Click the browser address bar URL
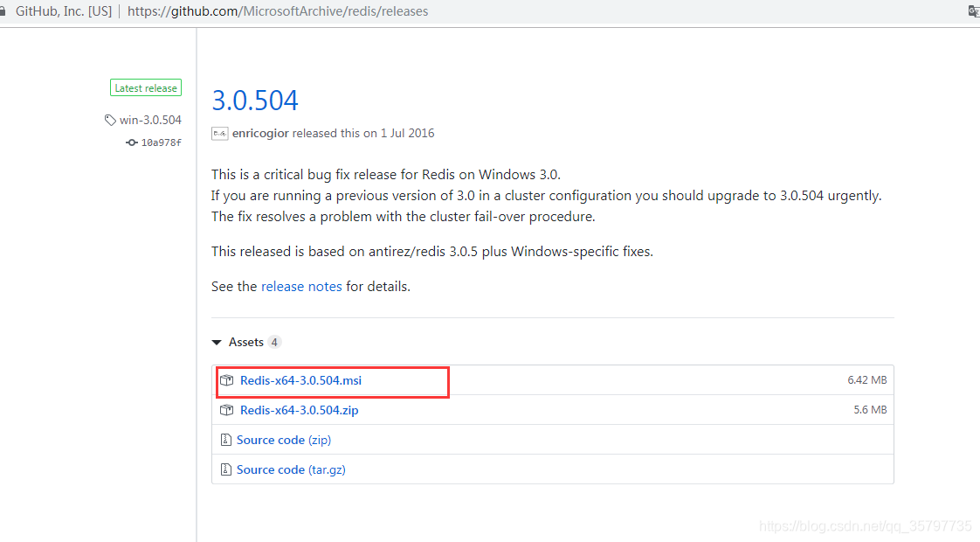This screenshot has height=542, width=980. click(278, 11)
